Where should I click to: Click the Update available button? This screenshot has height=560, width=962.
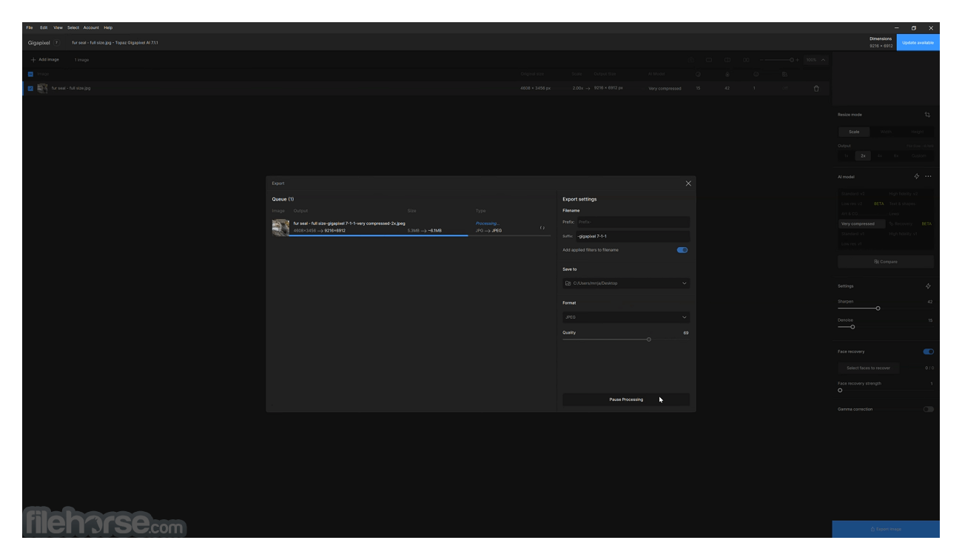[918, 42]
